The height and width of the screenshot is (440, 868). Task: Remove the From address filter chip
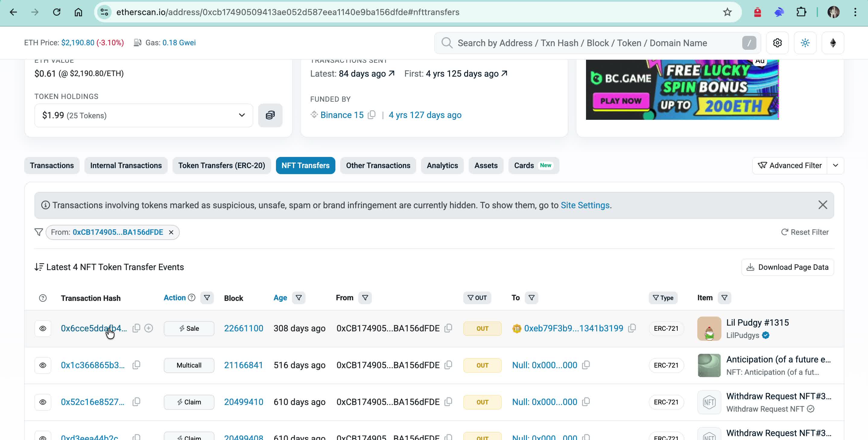171,232
